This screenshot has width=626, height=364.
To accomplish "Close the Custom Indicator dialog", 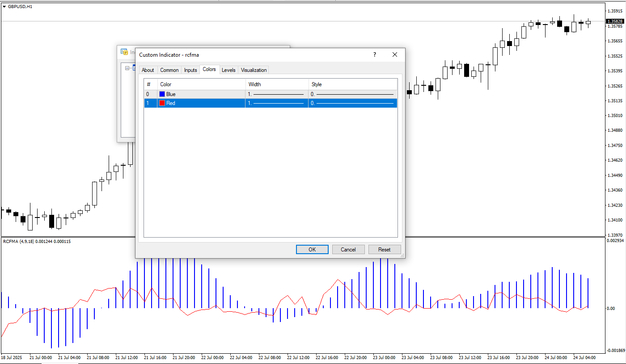I will [394, 54].
